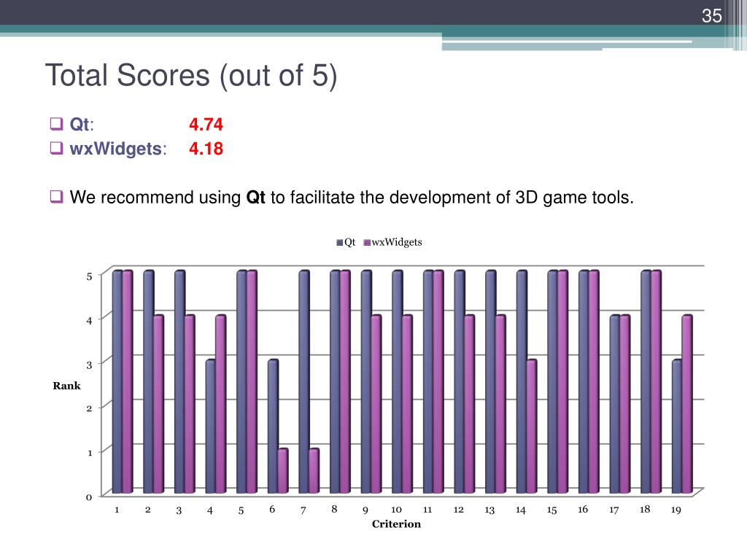Click the y-axis tick label 2

[89, 408]
